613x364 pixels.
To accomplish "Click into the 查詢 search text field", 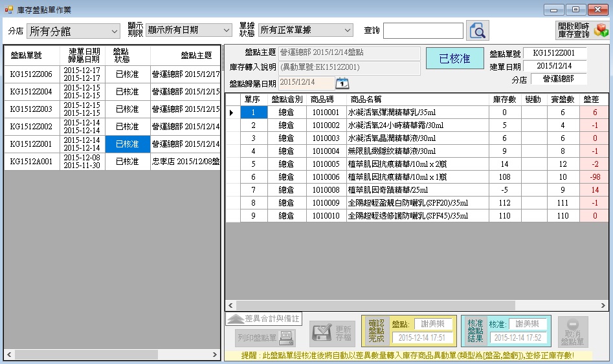I will (423, 30).
